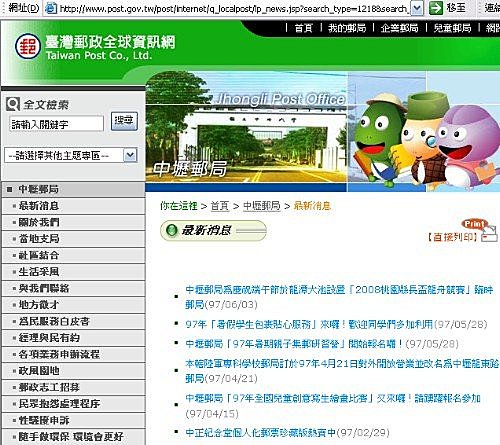This screenshot has height=445, width=500.
Task: Click the keyword search input field
Action: pos(56,124)
